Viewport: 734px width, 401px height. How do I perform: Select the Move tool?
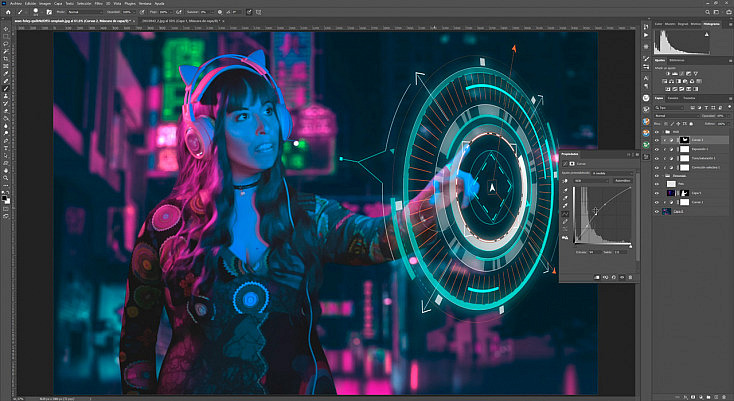coord(7,28)
